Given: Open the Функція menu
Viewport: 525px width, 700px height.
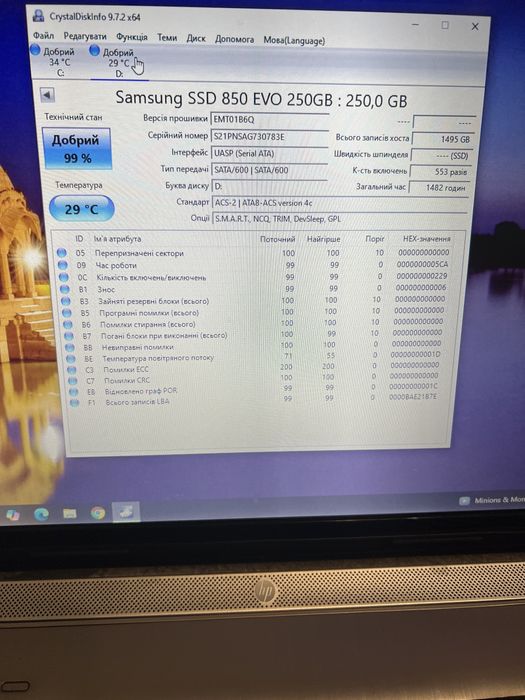Looking at the screenshot, I should pyautogui.click(x=132, y=37).
